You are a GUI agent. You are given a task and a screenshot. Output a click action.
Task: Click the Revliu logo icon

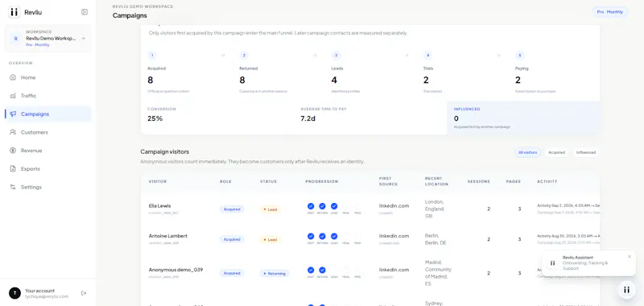(14, 12)
